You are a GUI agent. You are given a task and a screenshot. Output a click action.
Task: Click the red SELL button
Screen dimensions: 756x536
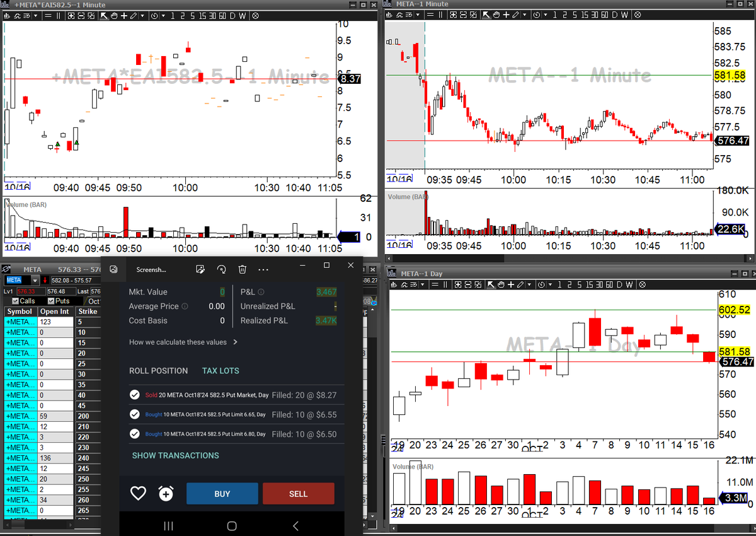pyautogui.click(x=298, y=494)
